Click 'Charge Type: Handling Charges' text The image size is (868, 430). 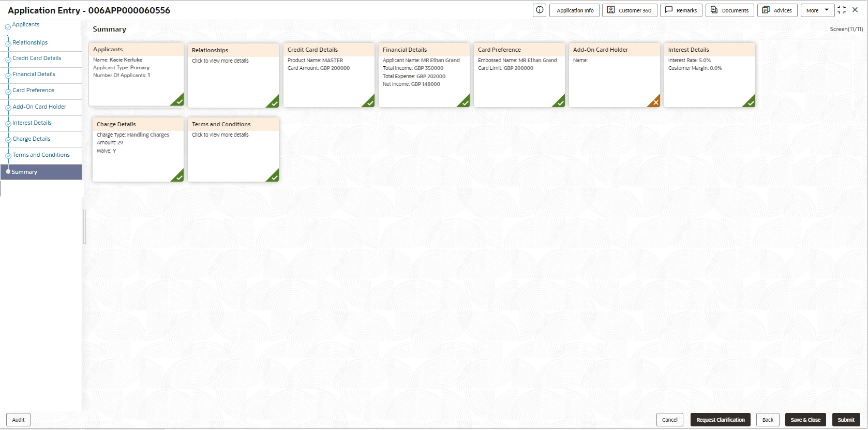[133, 135]
